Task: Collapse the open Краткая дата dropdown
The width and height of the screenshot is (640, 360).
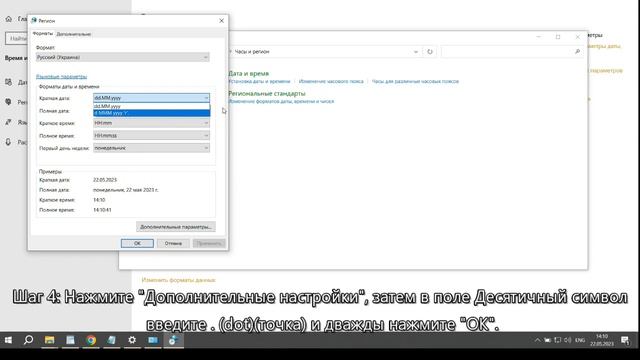Action: (x=206, y=98)
